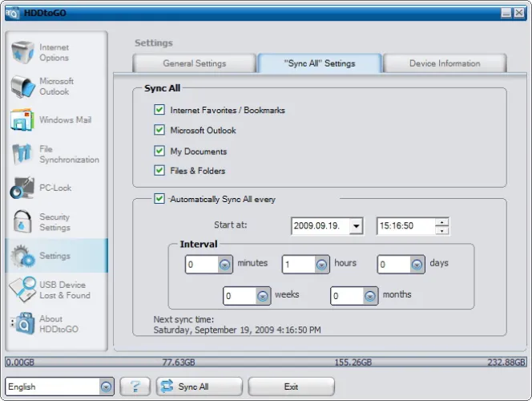The height and width of the screenshot is (401, 532).
Task: Click the USB Device Lost & Found label
Action: (65, 290)
